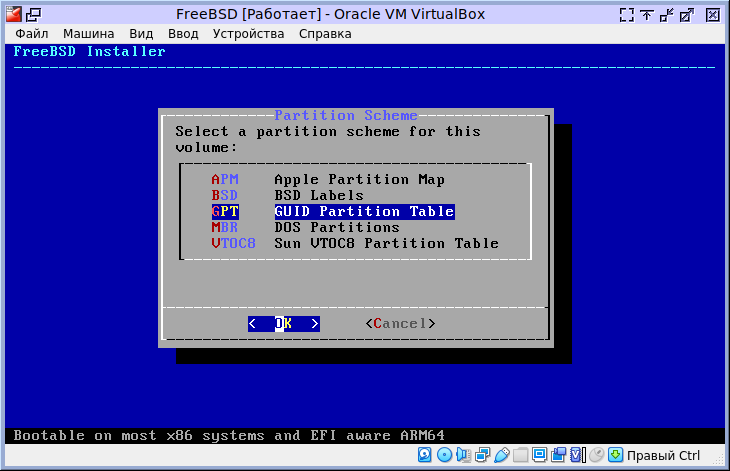Click the FreeBSD Installer heading text
Viewport: 730px width, 471px height.
(89, 51)
